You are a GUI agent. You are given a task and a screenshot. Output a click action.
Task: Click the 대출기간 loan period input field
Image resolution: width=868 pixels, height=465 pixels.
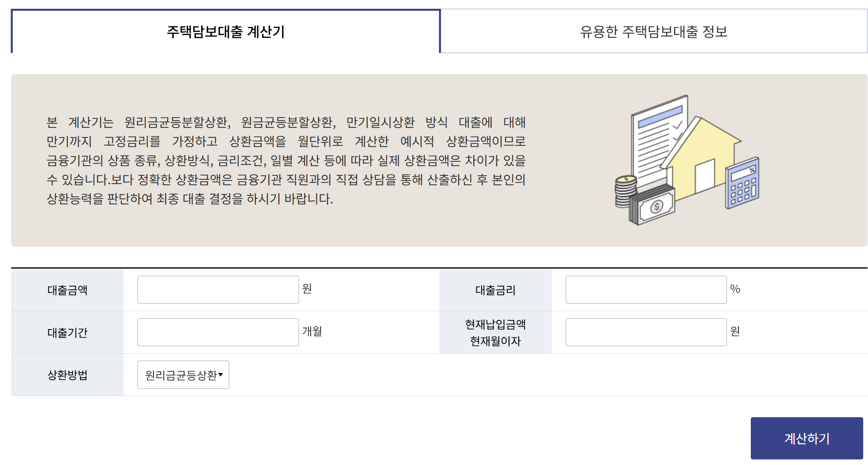click(217, 332)
